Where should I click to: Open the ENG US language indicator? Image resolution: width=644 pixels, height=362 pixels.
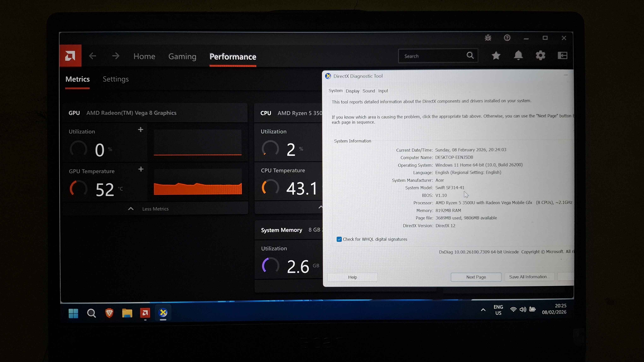(x=498, y=310)
